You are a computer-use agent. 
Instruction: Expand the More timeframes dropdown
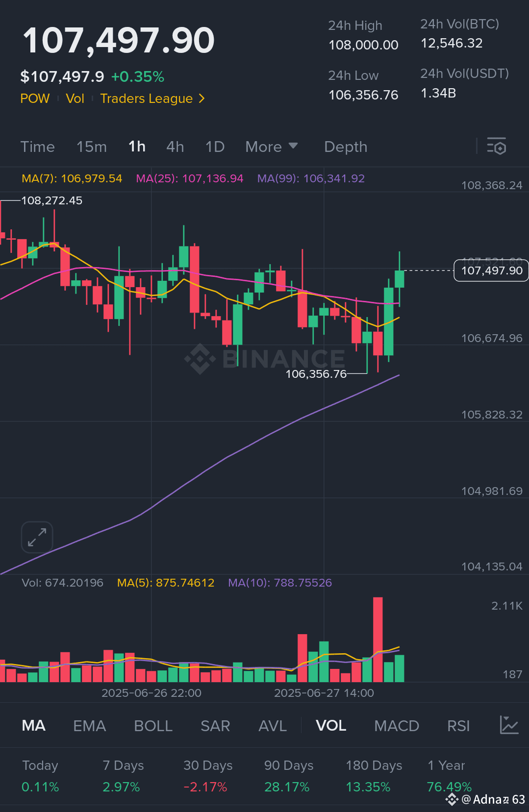272,147
